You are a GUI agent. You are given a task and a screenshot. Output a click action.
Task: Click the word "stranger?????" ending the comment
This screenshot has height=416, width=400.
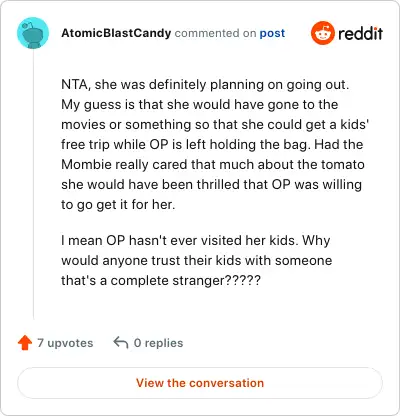pyautogui.click(x=216, y=280)
